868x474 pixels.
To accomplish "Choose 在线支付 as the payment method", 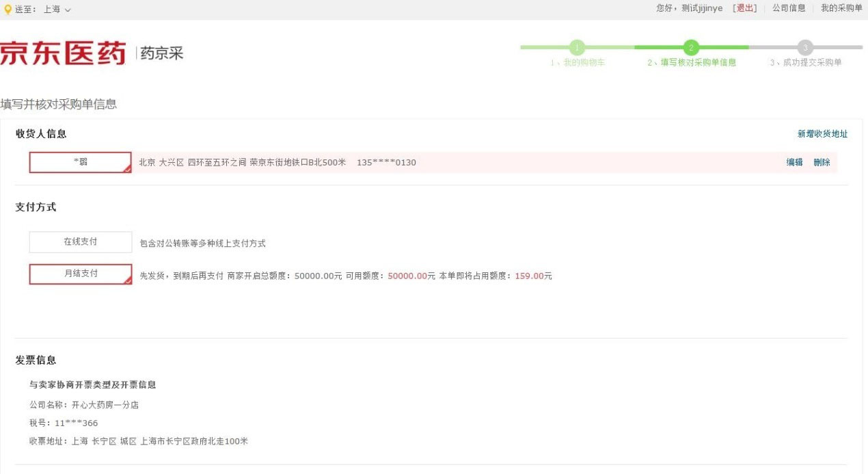I will (x=80, y=242).
